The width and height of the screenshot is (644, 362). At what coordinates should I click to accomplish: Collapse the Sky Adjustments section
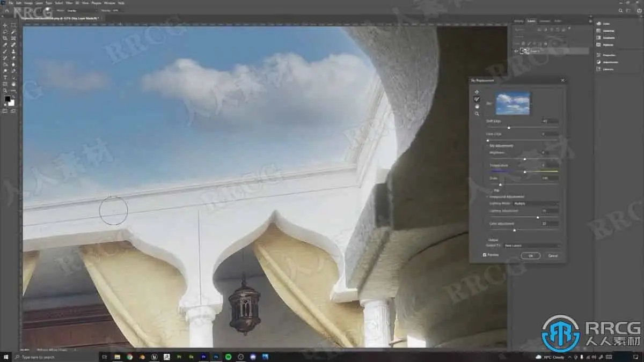(x=487, y=146)
